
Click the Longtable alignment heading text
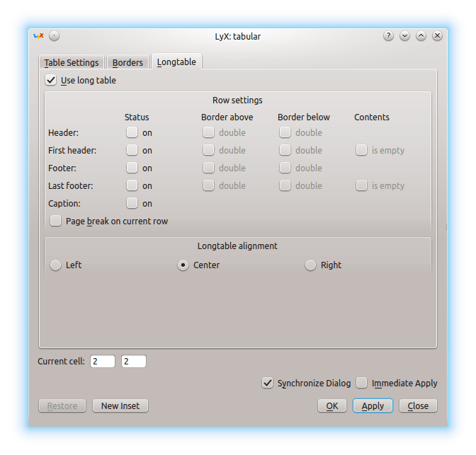pos(237,246)
